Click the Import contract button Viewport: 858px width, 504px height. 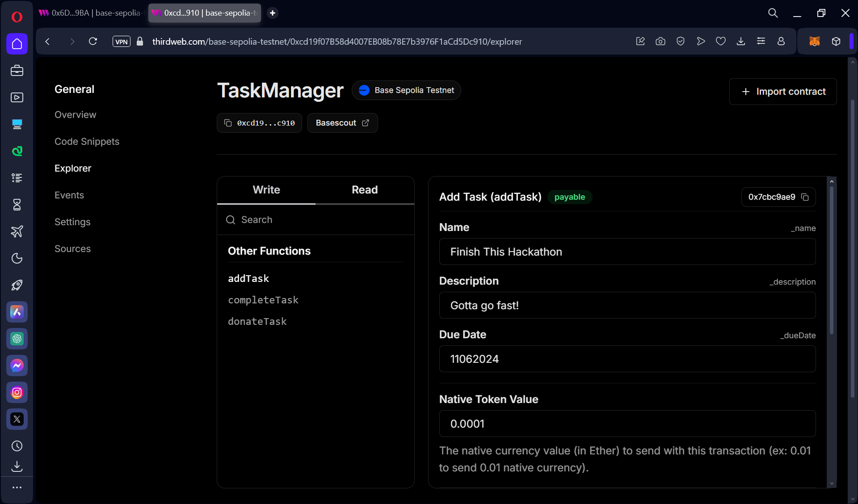(x=783, y=92)
